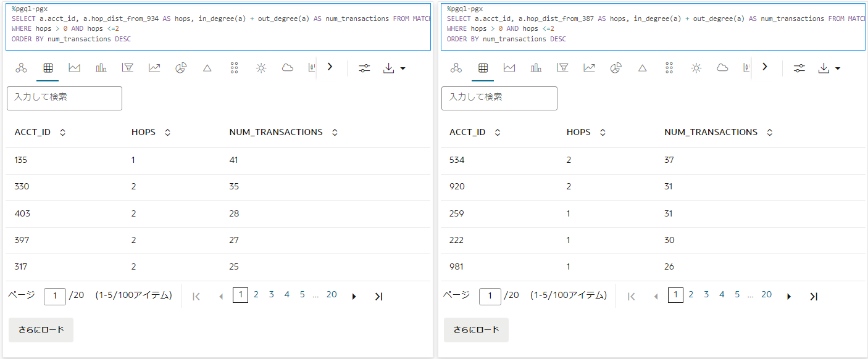Image resolution: width=868 pixels, height=359 pixels.
Task: Select area chart icon in left panel
Action: click(74, 68)
